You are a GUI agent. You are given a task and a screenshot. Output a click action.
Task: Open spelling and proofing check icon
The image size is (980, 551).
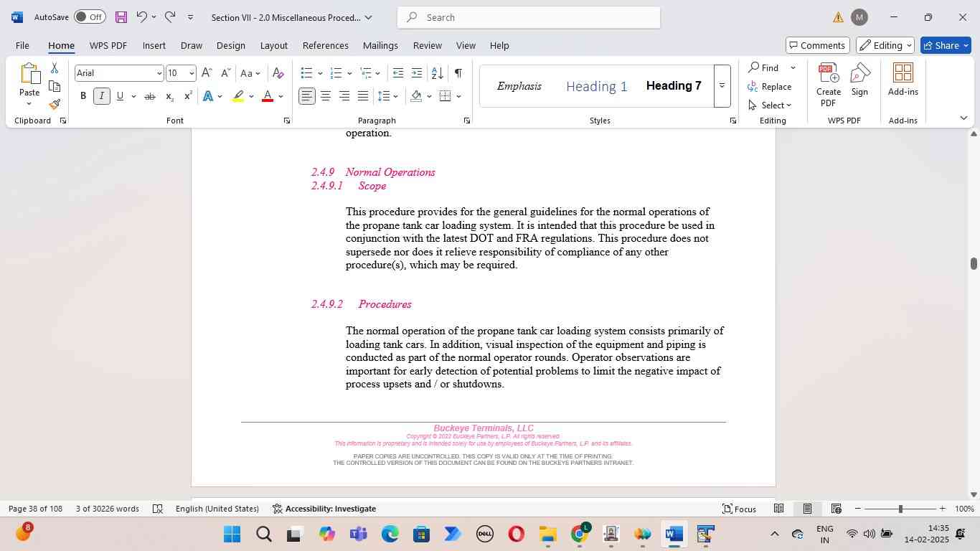(x=158, y=509)
